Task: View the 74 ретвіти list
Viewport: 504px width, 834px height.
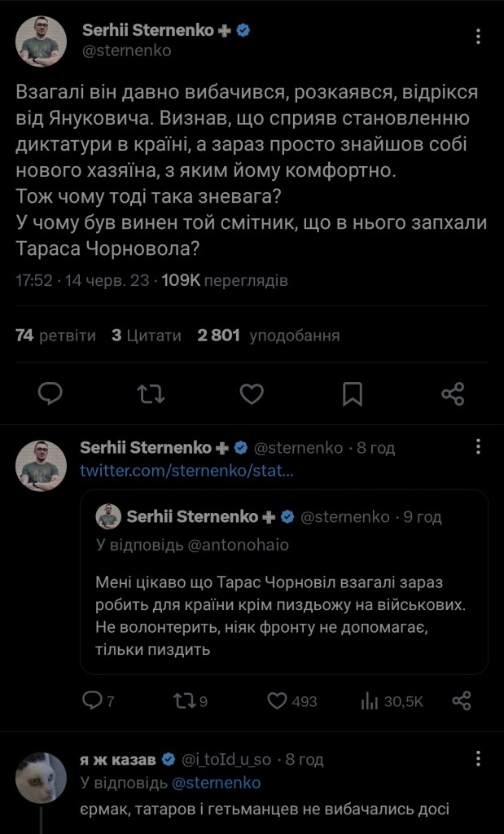Action: point(55,336)
